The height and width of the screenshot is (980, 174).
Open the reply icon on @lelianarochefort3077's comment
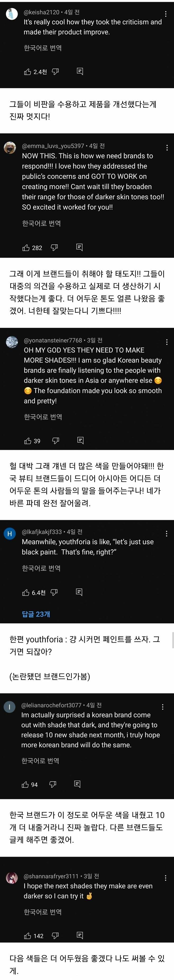click(x=77, y=784)
